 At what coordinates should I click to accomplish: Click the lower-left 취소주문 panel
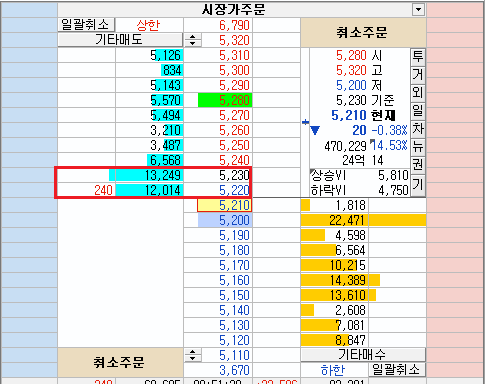click(120, 362)
